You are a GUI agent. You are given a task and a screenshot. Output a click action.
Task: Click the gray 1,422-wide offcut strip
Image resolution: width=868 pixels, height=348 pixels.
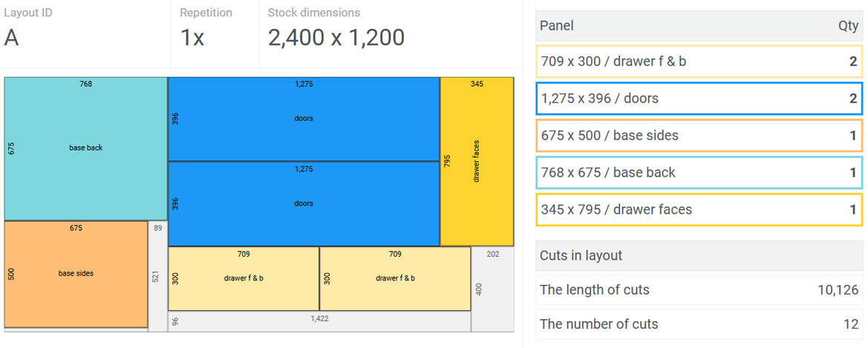(319, 321)
